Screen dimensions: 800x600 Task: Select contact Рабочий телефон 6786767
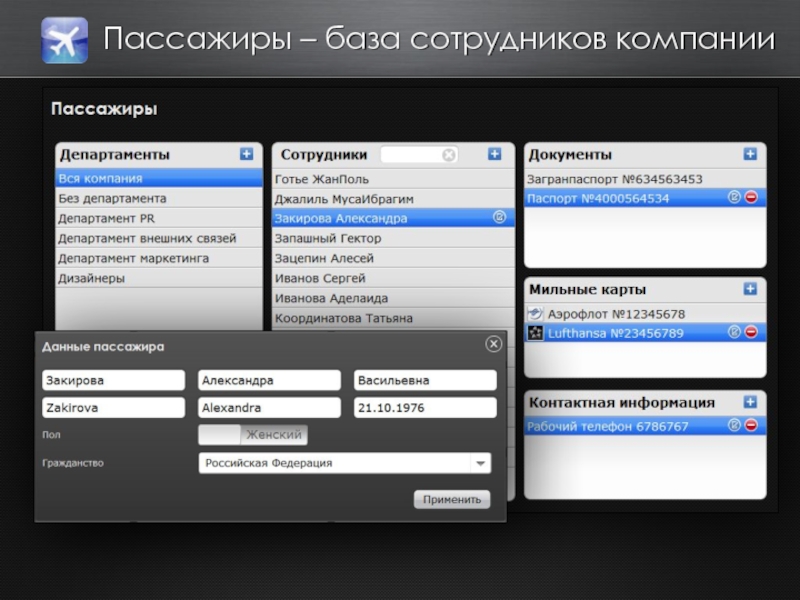coord(645,426)
